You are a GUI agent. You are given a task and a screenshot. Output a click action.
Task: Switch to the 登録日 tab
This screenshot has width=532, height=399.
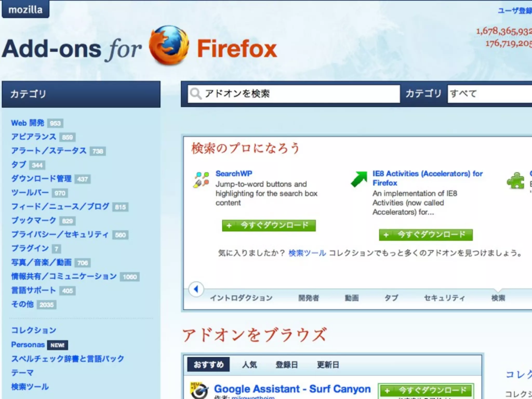point(287,365)
